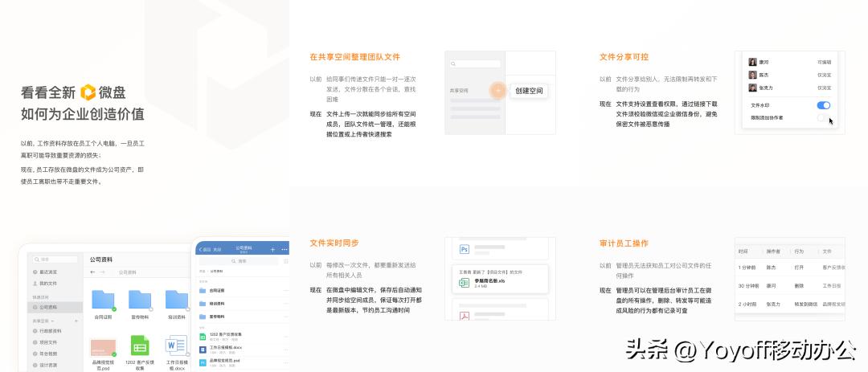This screenshot has width=868, height=372.
Task: Open the 品牌视觉规范.psd thumbnail
Action: tap(103, 348)
